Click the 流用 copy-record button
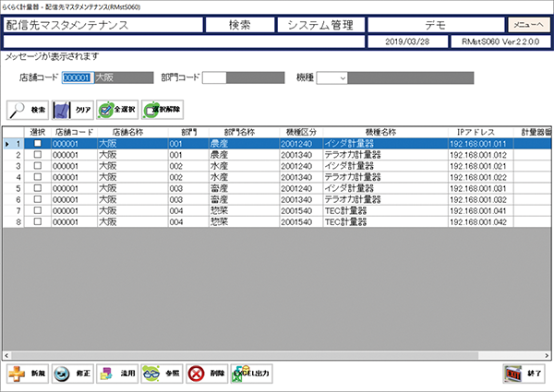 117,374
